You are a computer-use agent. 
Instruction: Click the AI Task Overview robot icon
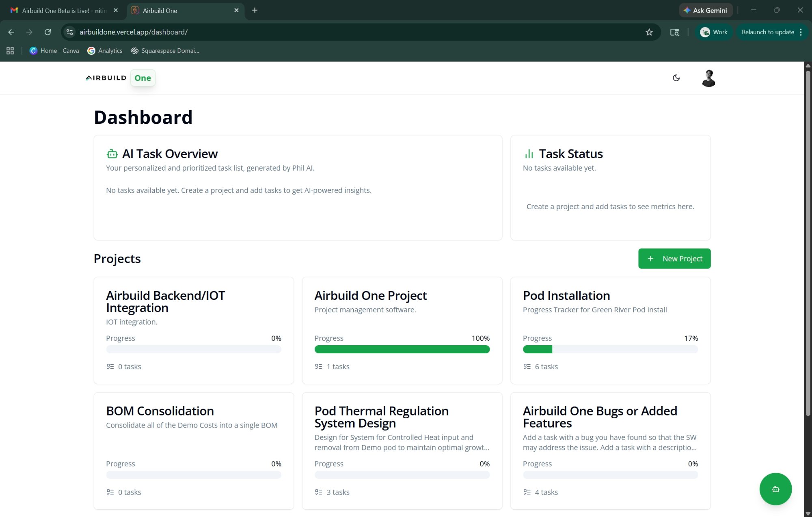(112, 154)
